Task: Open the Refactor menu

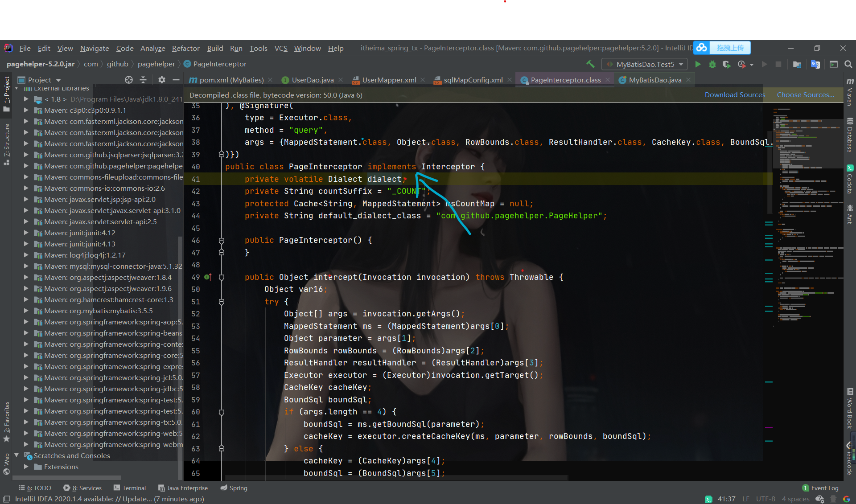Action: click(185, 48)
